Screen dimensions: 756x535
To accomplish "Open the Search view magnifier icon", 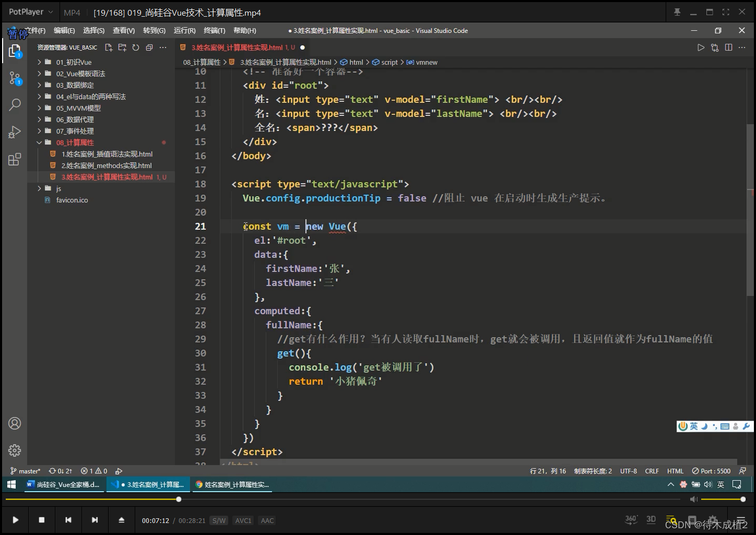I will coord(15,105).
